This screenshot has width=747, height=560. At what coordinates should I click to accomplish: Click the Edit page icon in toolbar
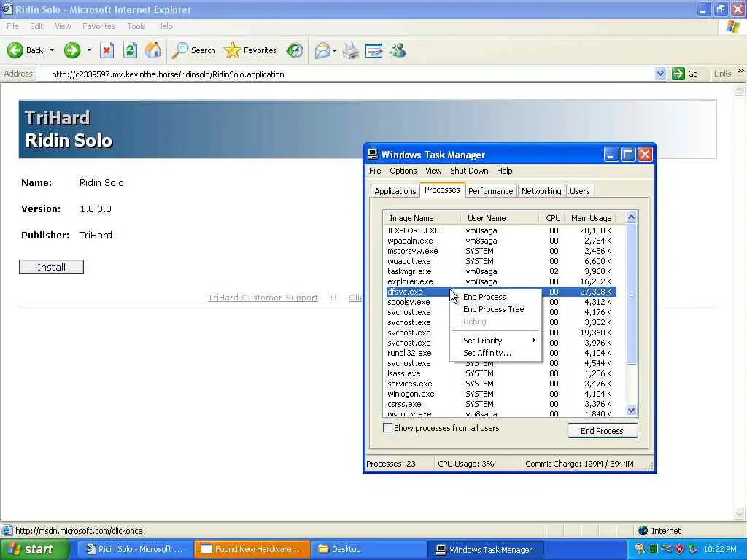point(374,50)
